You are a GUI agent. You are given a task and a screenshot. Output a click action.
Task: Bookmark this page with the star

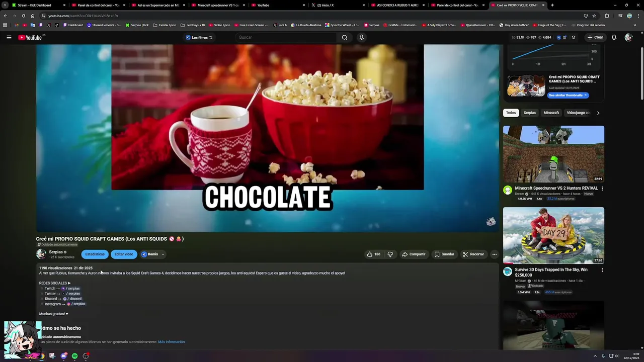[594, 16]
